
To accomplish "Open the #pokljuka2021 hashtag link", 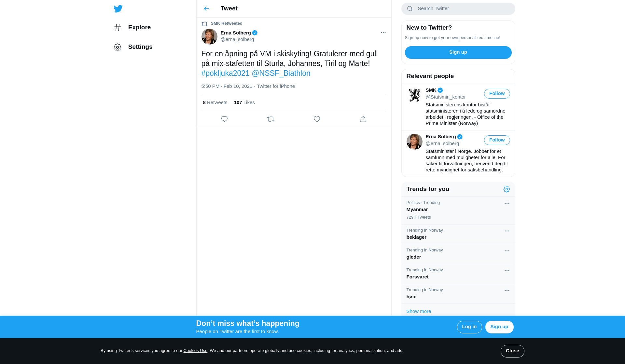I will 225,74.
